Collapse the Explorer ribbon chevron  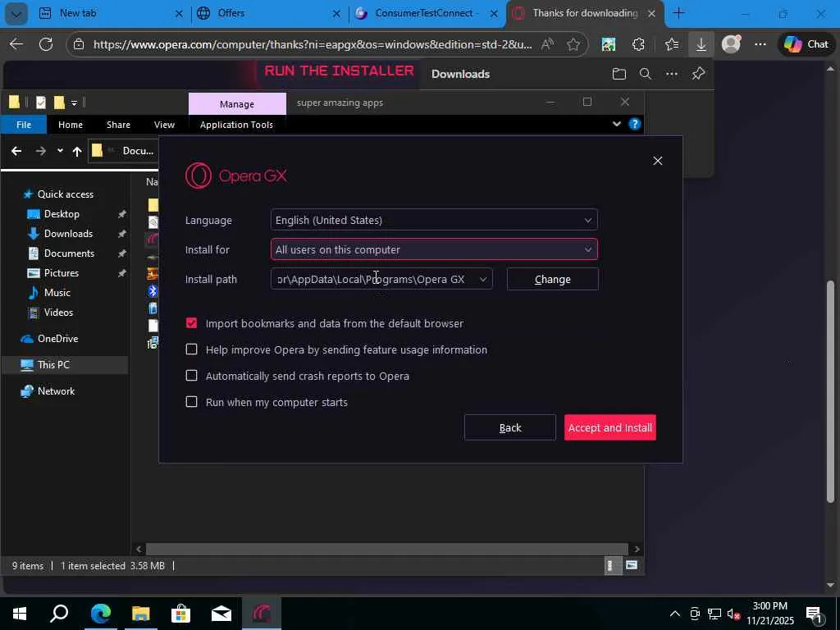tap(617, 125)
